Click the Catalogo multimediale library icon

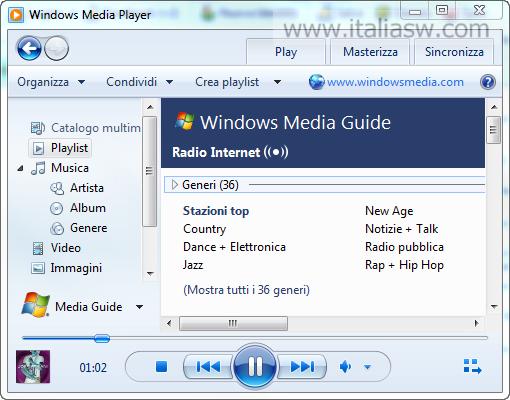pos(38,128)
